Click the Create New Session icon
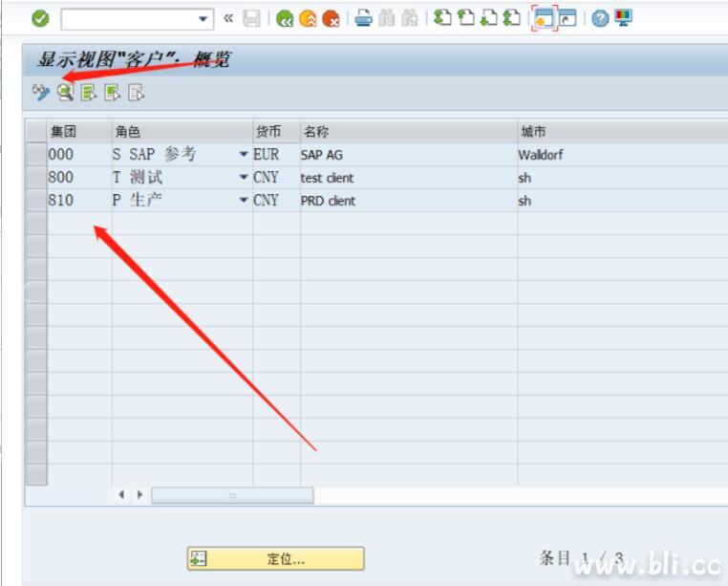The image size is (728, 586). 544,18
